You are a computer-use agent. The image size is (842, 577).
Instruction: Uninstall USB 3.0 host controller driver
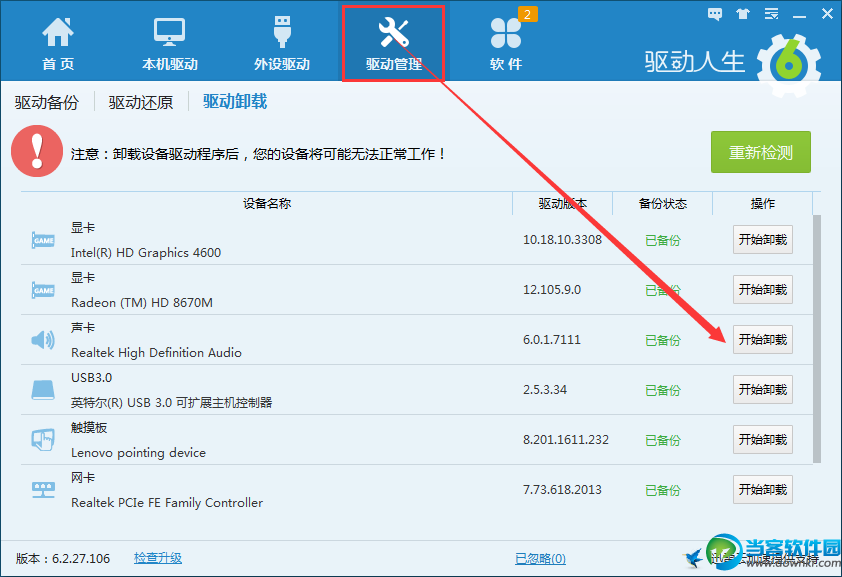pos(763,389)
